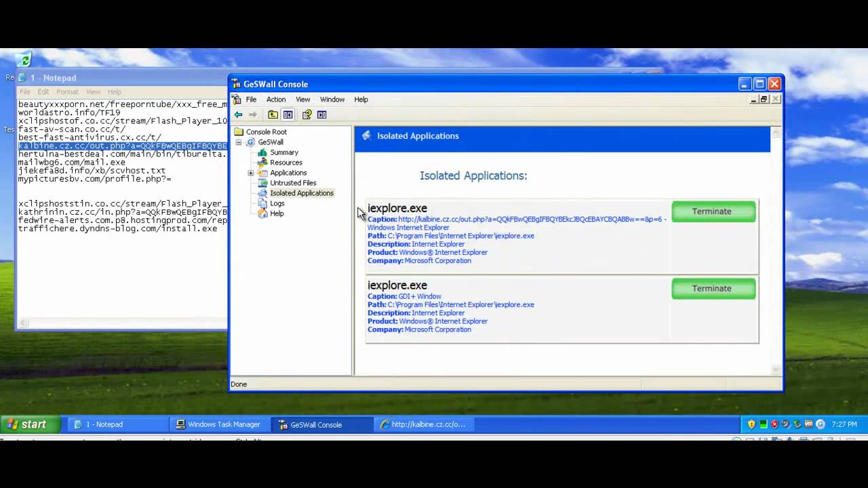The image size is (868, 488).
Task: Select Untrusted Files label in the tree
Action: point(293,183)
